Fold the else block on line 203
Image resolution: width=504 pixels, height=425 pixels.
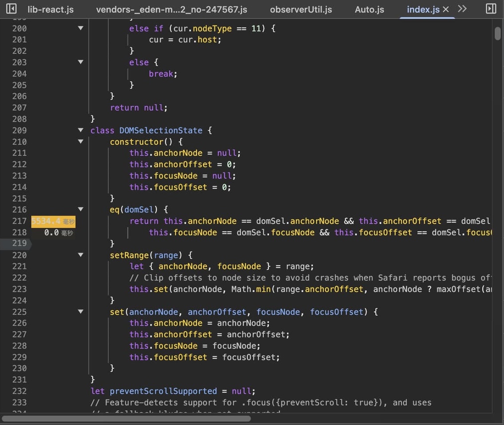click(80, 62)
